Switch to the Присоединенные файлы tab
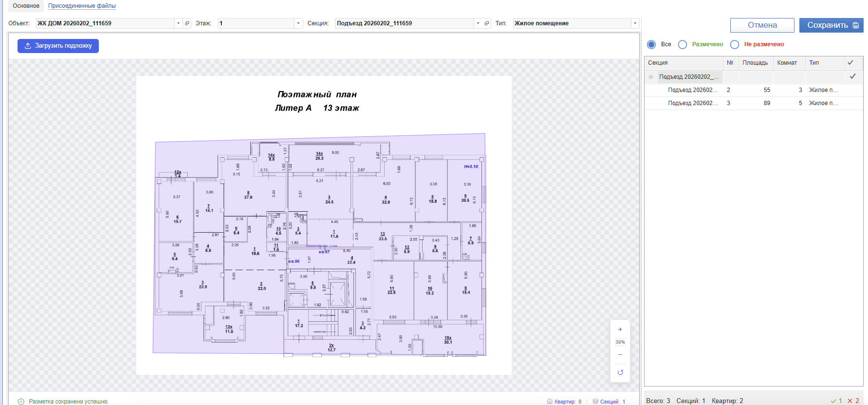This screenshot has height=405, width=868. coord(82,6)
